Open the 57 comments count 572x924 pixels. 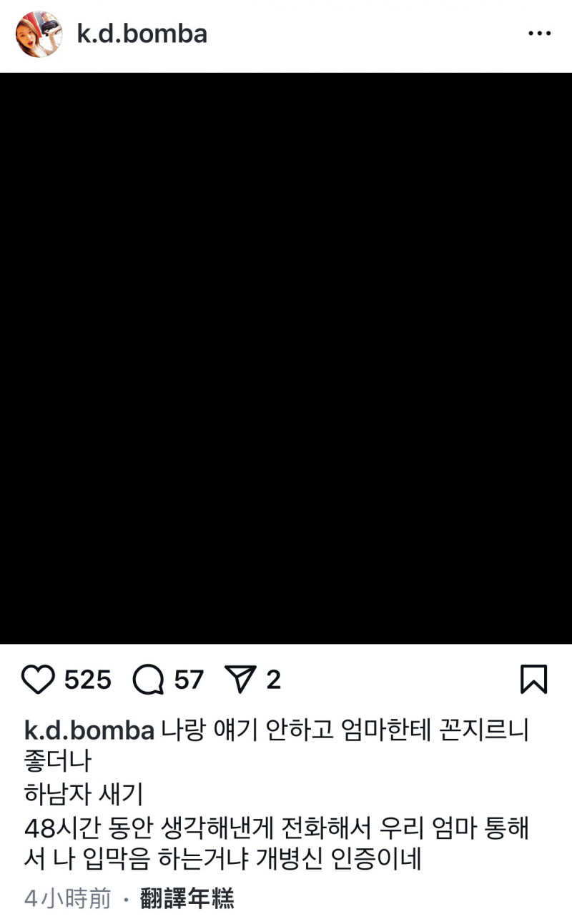(x=189, y=680)
